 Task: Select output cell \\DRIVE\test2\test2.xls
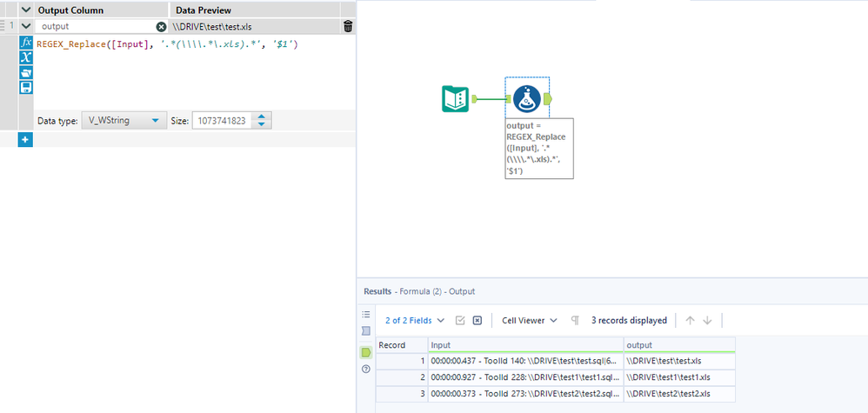[x=680, y=394]
